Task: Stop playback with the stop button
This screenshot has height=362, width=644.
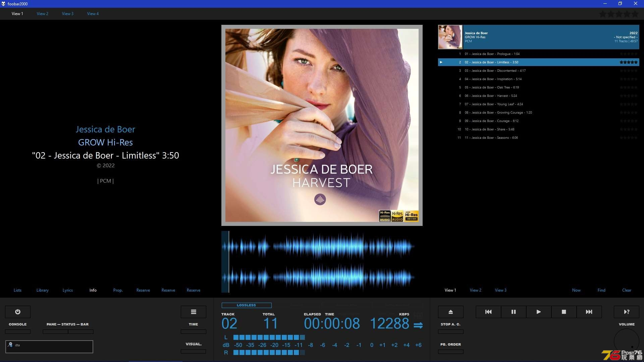Action: point(564,312)
